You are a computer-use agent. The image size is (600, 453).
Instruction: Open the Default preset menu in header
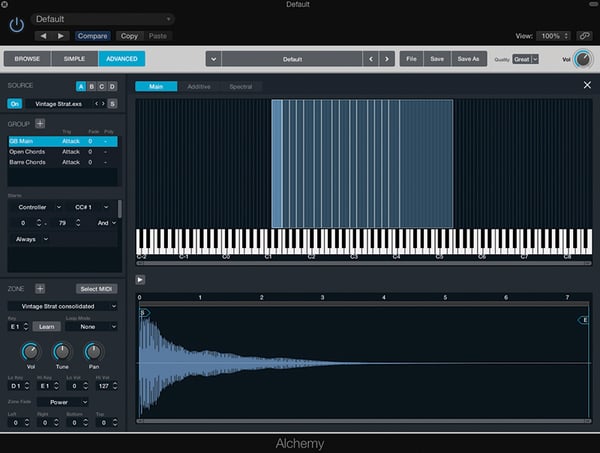point(103,19)
